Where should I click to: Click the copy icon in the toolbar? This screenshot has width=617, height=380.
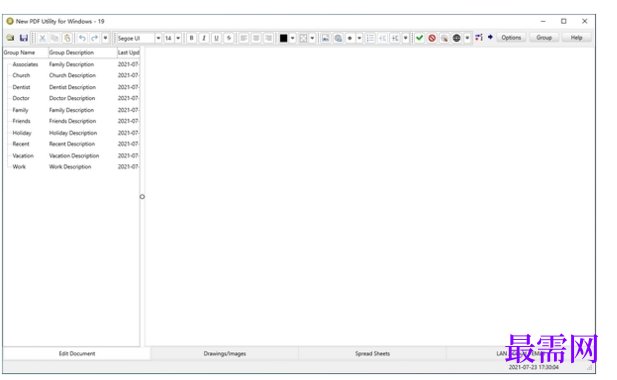(x=55, y=38)
